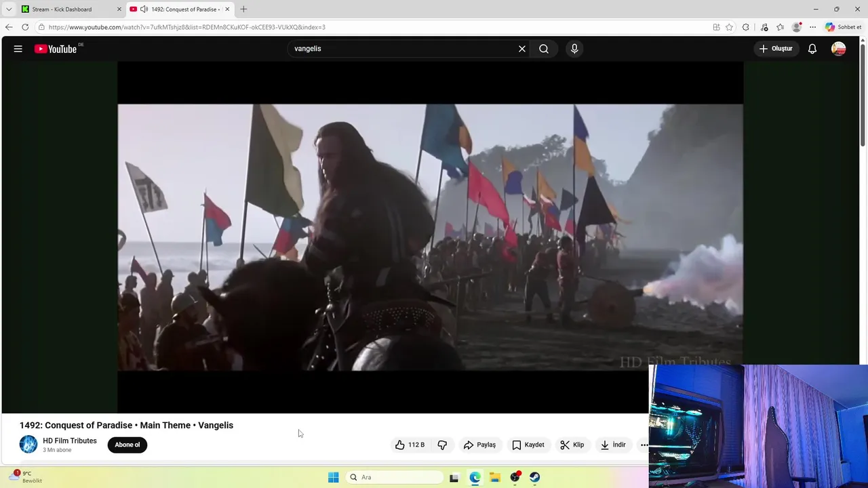The height and width of the screenshot is (488, 868).
Task: Open the browser extensions puzzle icon
Action: [746, 27]
